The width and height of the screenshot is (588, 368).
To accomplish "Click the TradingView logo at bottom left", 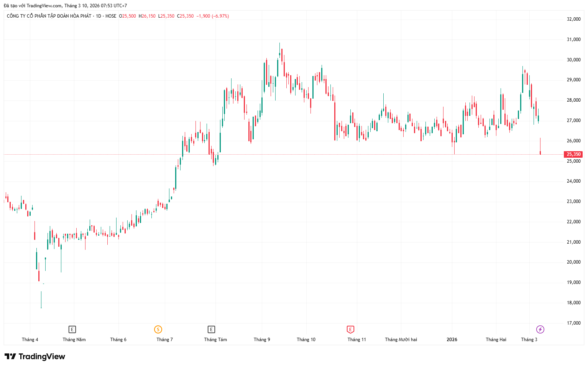I will point(35,356).
